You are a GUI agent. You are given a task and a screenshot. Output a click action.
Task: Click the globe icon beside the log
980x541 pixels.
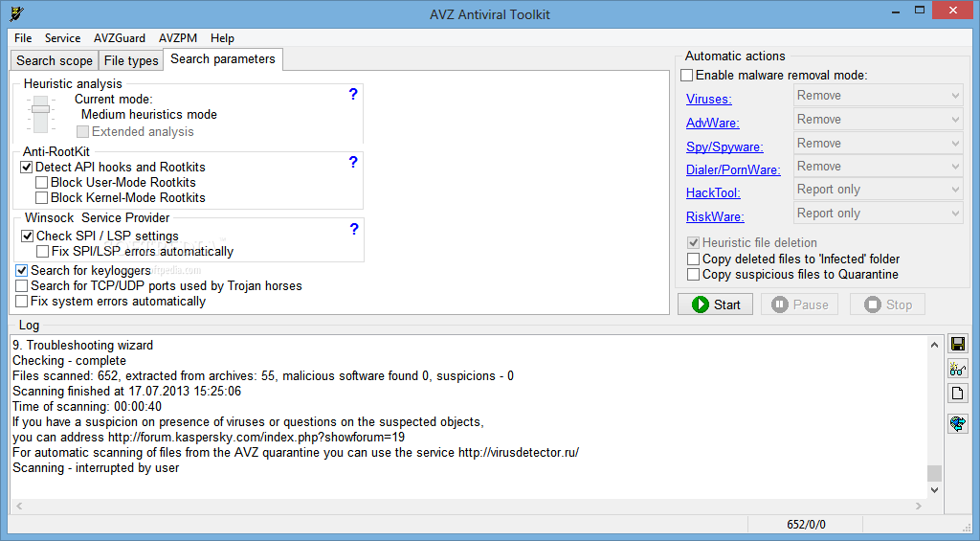point(957,423)
